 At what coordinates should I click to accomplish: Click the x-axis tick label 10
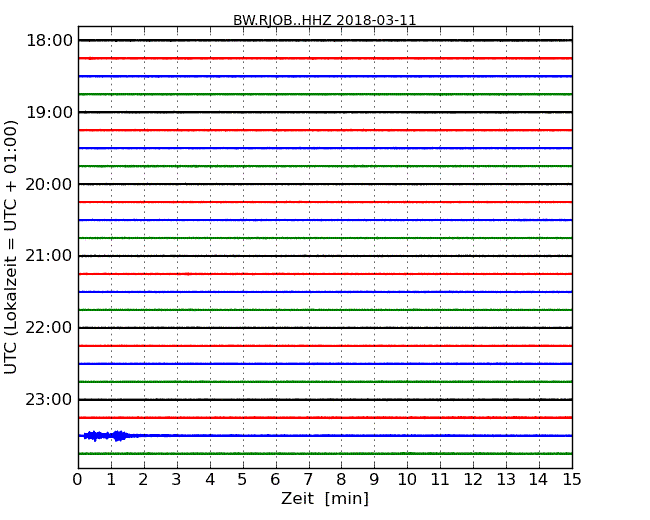(x=407, y=480)
